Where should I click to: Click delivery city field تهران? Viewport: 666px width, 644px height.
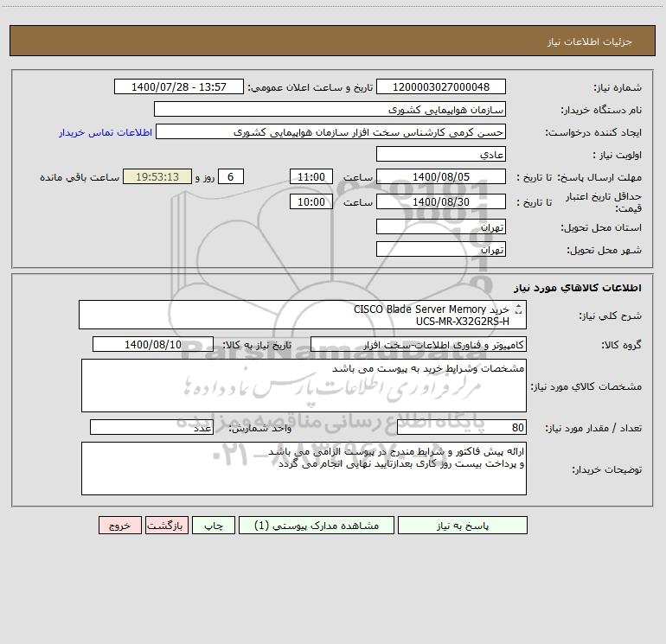[x=441, y=249]
